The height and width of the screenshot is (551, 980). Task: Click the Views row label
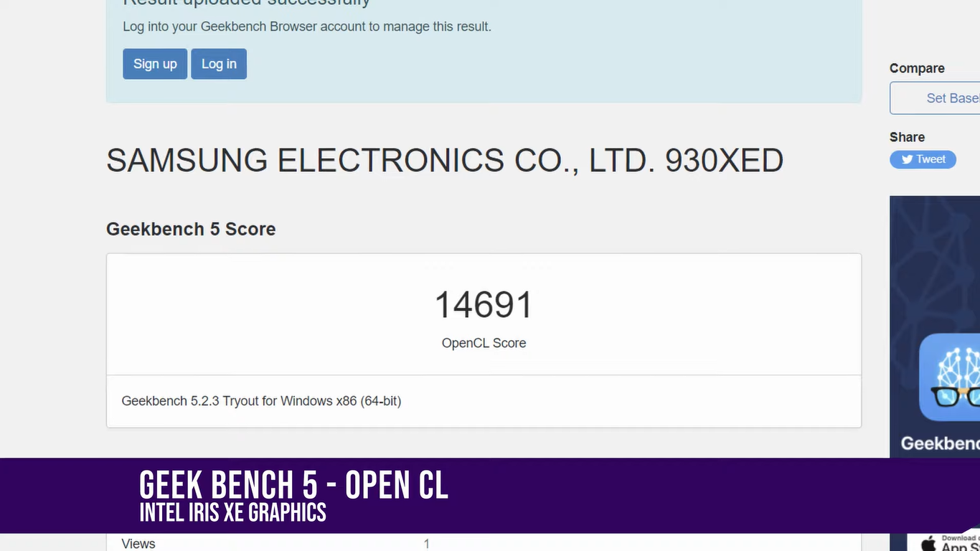(x=138, y=543)
